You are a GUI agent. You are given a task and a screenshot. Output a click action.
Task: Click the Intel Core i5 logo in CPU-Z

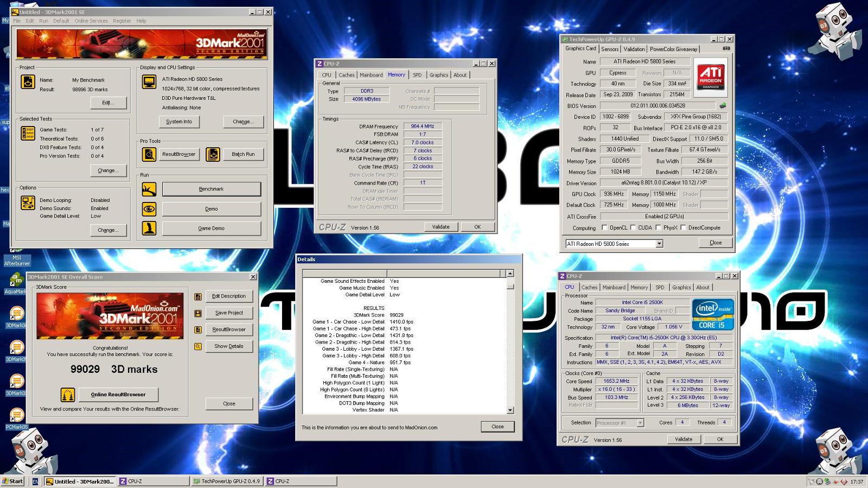713,314
